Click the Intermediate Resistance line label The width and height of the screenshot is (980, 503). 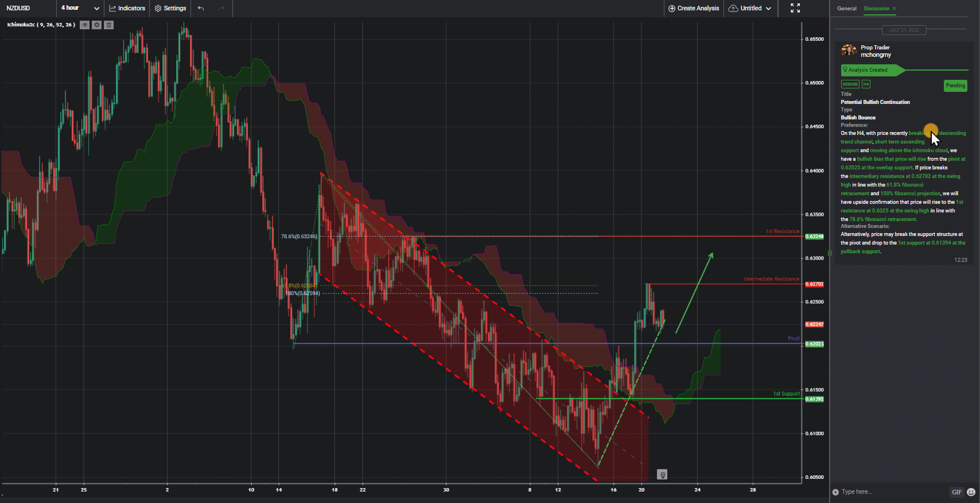771,279
